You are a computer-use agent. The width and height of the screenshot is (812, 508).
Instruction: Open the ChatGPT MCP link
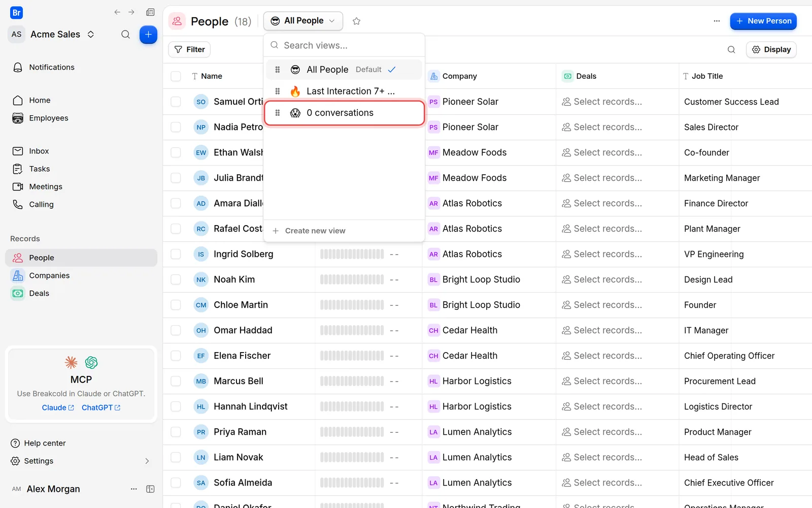(x=101, y=407)
